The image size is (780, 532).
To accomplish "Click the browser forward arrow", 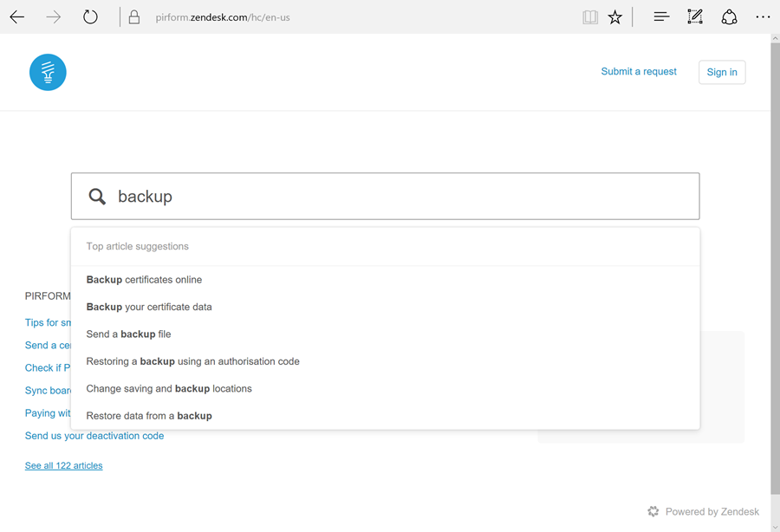I will click(54, 17).
